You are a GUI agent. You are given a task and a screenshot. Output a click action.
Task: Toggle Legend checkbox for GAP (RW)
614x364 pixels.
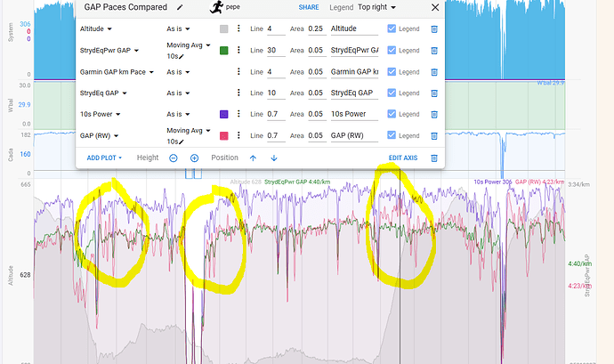[x=392, y=135]
